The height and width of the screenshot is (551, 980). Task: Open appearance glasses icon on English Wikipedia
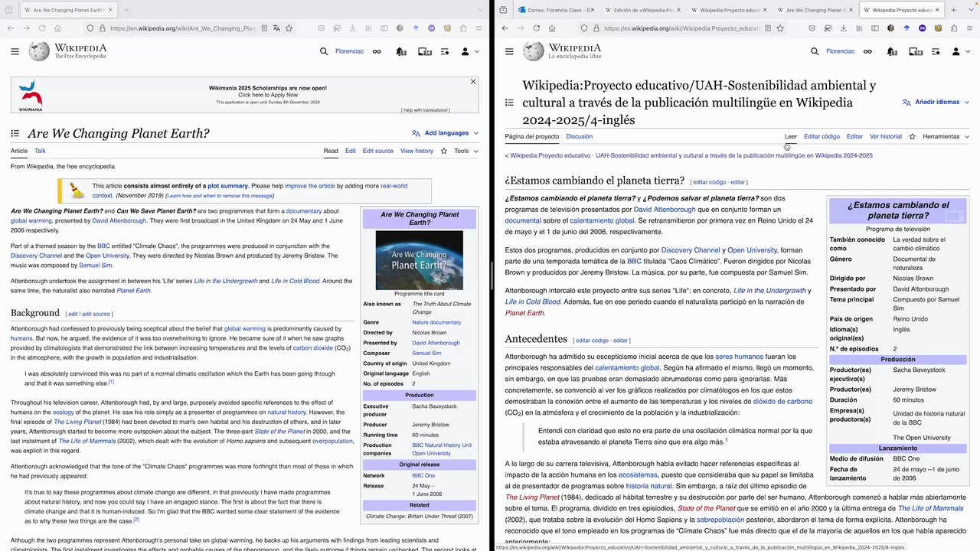377,51
